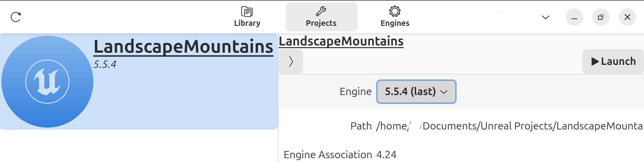Viewport: 644px width, 162px height.
Task: Select LandscapeMountains title in the project list
Action: [x=183, y=47]
